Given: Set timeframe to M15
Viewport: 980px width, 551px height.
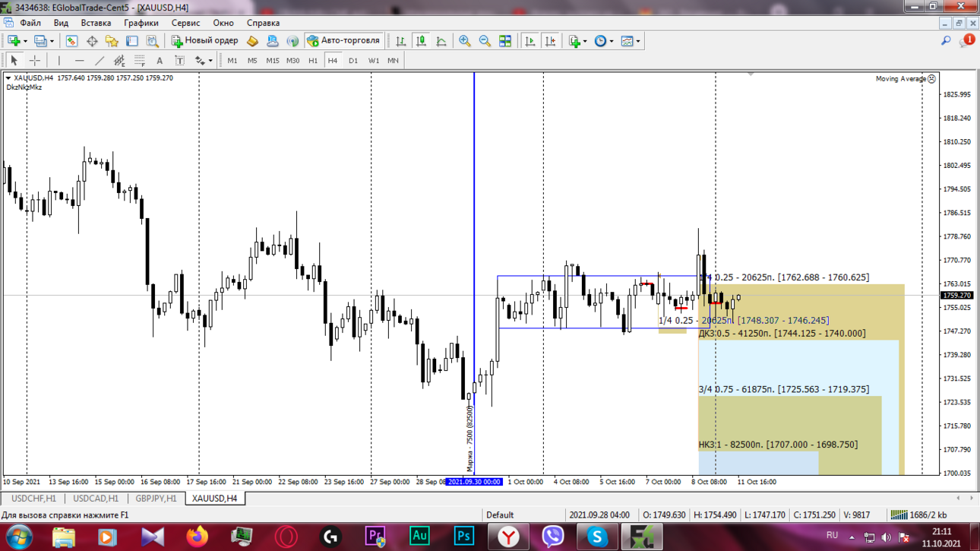Looking at the screenshot, I should (272, 61).
